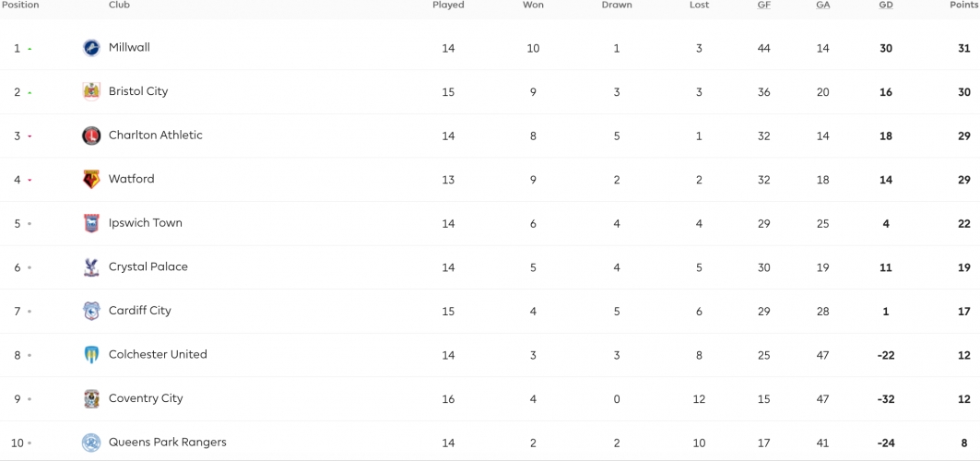
Task: Open the Millwall club link
Action: [x=129, y=47]
